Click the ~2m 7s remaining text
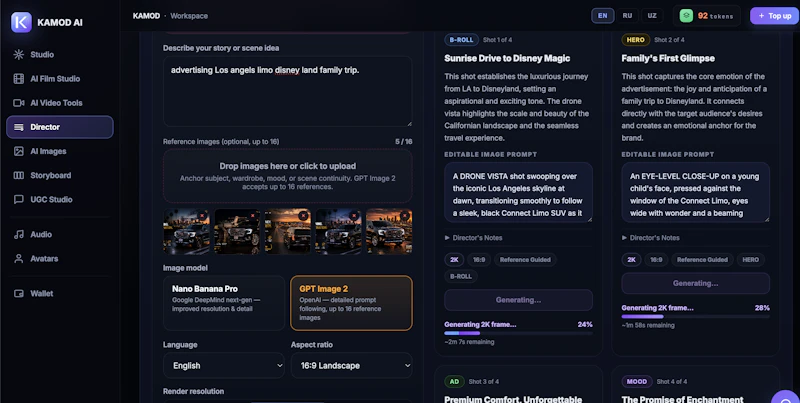 pos(469,342)
